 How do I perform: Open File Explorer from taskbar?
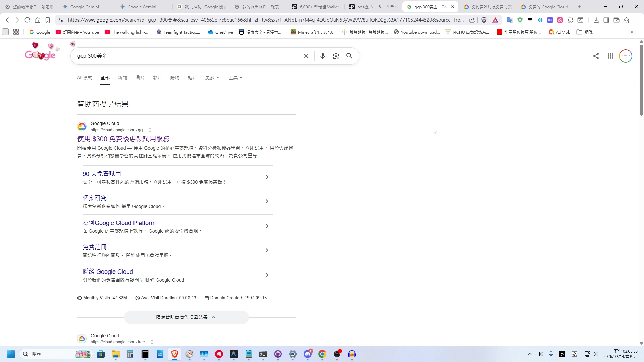point(115,354)
